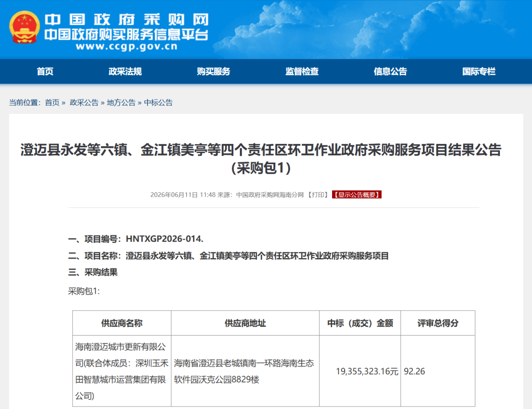Click the 地方公告 breadcrumb link
532x409 pixels.
pyautogui.click(x=121, y=102)
